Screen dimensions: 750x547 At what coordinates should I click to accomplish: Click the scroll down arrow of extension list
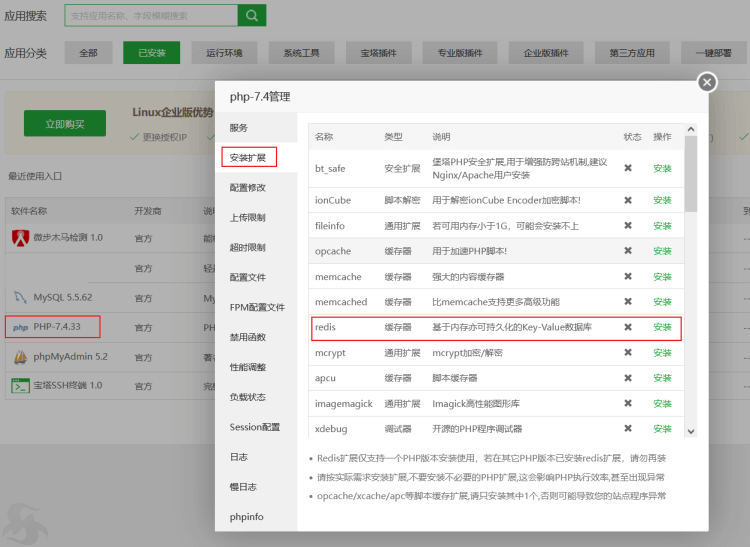pyautogui.click(x=691, y=431)
